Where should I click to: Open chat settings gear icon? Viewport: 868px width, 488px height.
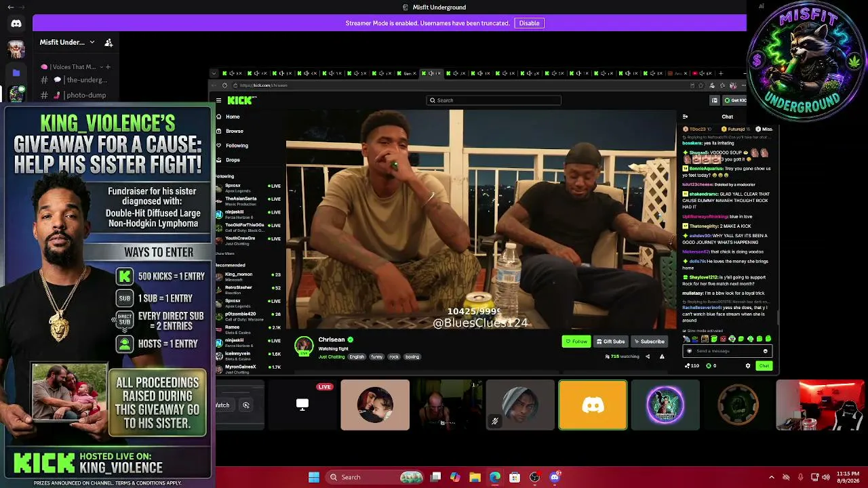pos(748,366)
